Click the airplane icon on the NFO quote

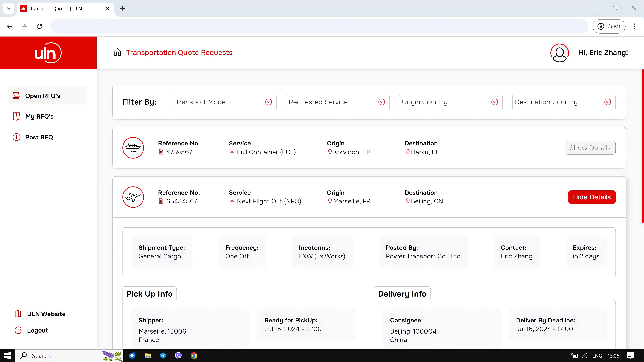[133, 197]
